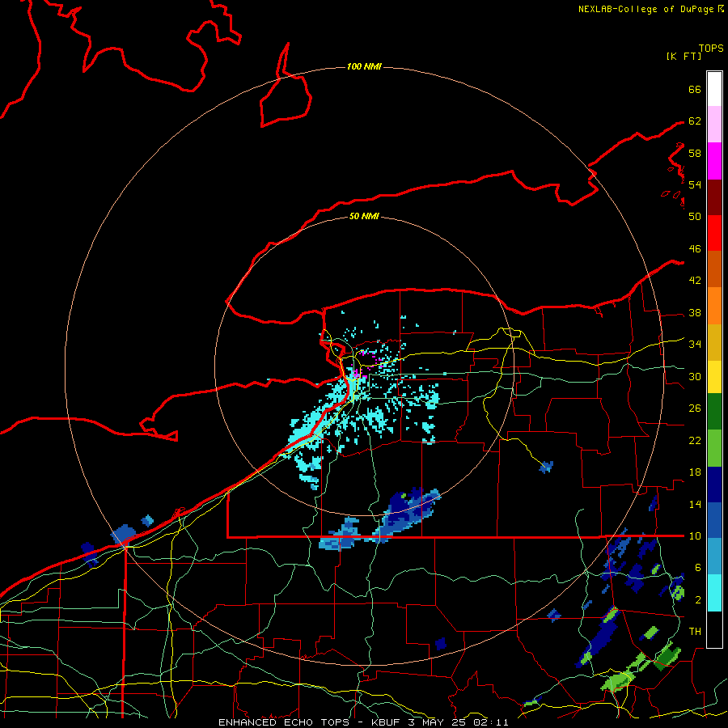This screenshot has height=728, width=728.
Task: Click the orange swatch between 38 and 42
Action: pos(714,306)
